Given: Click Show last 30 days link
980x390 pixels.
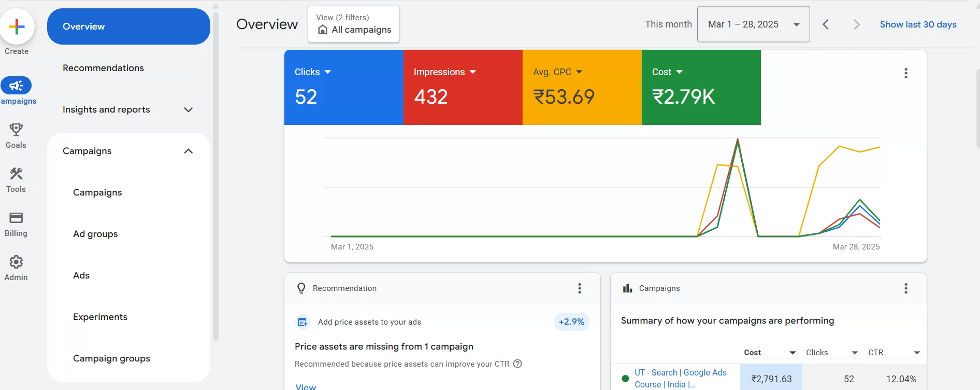Looking at the screenshot, I should (918, 24).
